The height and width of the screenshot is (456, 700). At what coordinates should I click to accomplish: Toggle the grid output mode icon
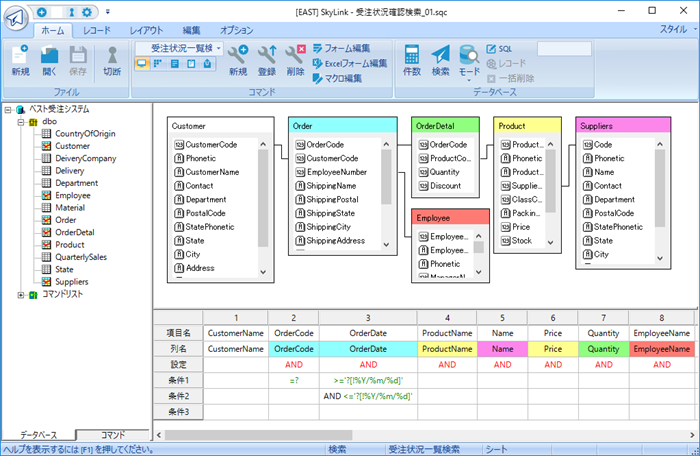pos(158,64)
